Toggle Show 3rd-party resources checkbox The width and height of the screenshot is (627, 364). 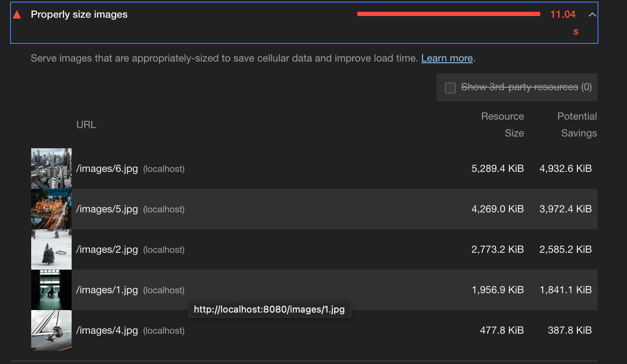[x=450, y=88]
